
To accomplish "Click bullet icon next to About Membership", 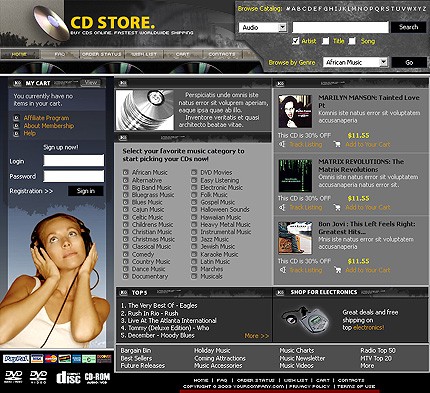I will (x=16, y=126).
